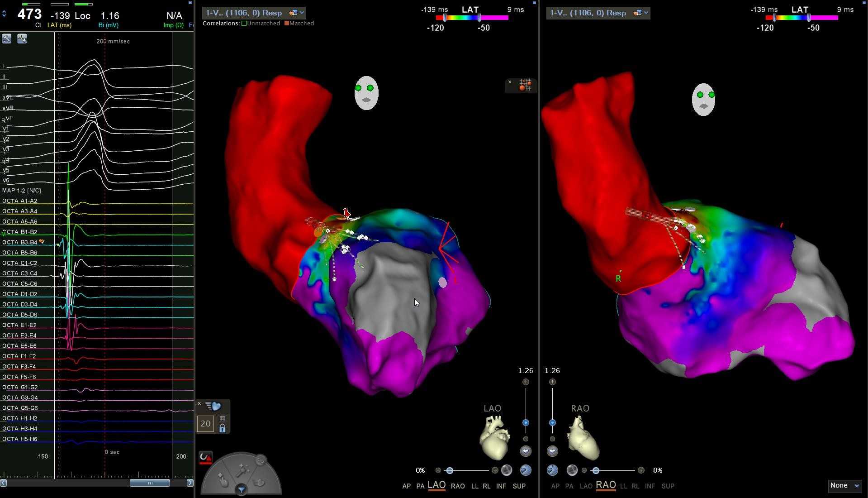The height and width of the screenshot is (498, 868).
Task: Click the small grid icon above the lock
Action: coord(222,419)
